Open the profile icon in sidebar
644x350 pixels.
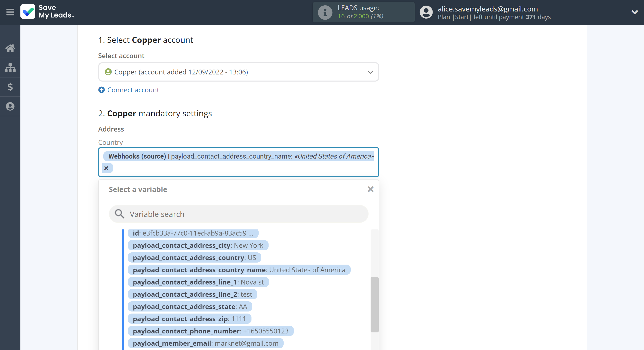[10, 106]
